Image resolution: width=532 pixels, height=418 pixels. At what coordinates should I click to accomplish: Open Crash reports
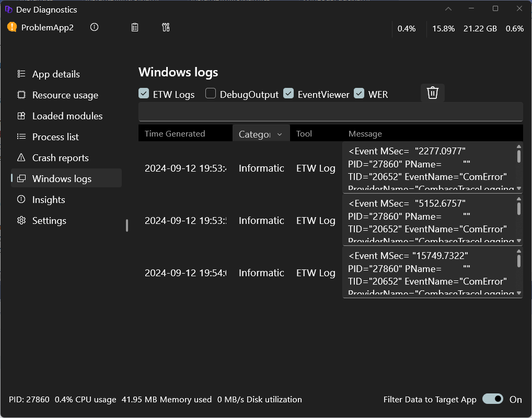[x=66, y=158]
